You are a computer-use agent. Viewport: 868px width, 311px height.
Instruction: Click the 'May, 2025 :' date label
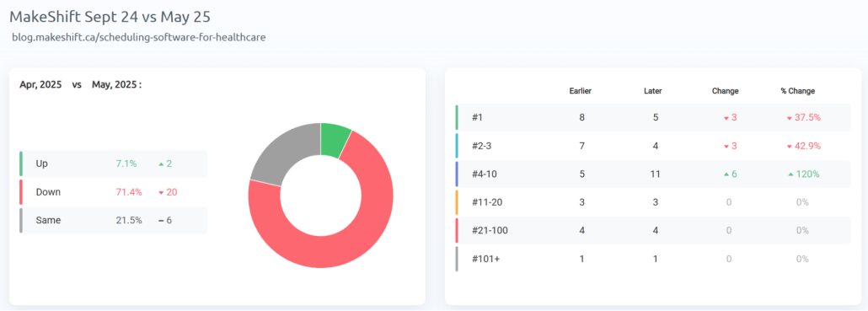[x=117, y=84]
